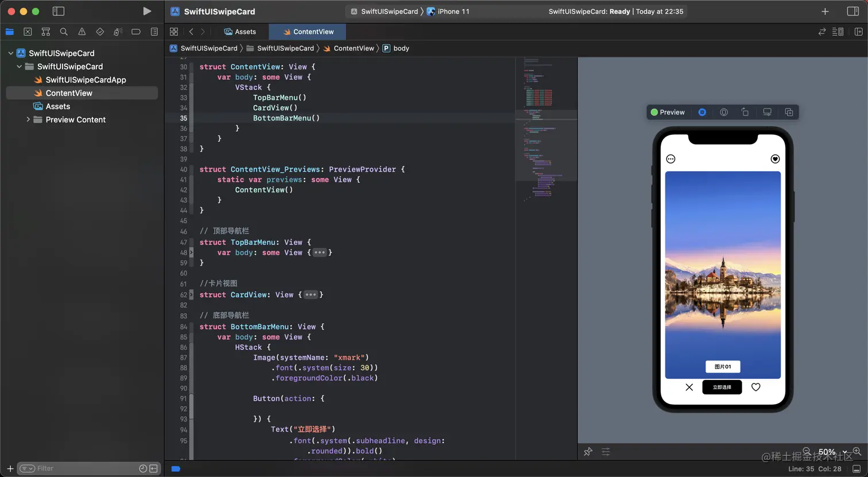Collapse the SwiftUISwipeCard folder group

tap(20, 67)
